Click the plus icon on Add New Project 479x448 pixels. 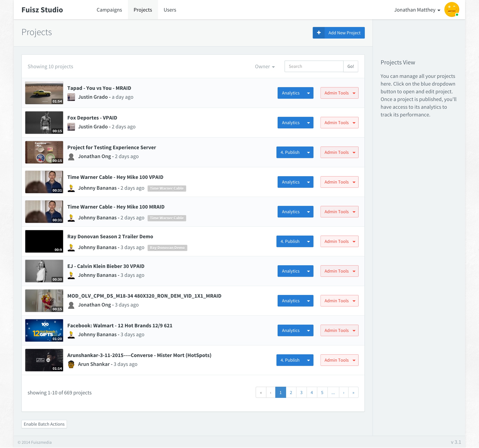[318, 33]
